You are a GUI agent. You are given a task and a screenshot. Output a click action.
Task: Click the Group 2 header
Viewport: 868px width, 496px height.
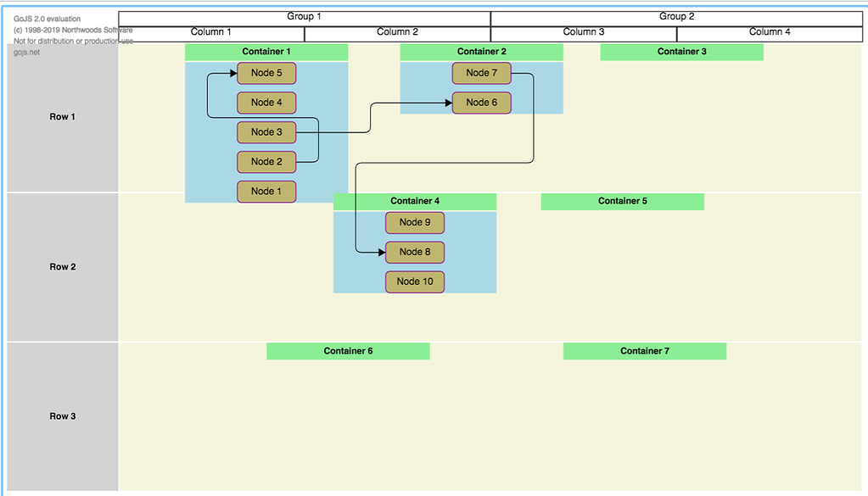pyautogui.click(x=676, y=16)
